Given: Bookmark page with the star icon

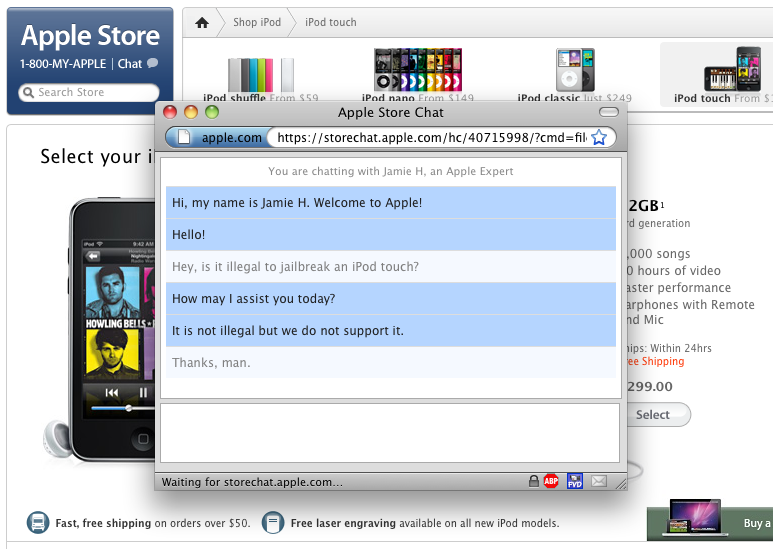Looking at the screenshot, I should click(x=599, y=137).
